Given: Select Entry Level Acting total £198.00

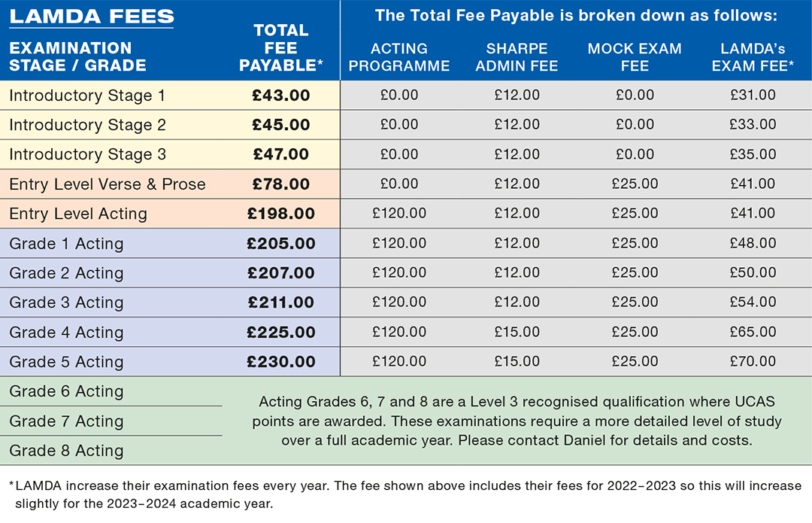Looking at the screenshot, I should (x=281, y=214).
